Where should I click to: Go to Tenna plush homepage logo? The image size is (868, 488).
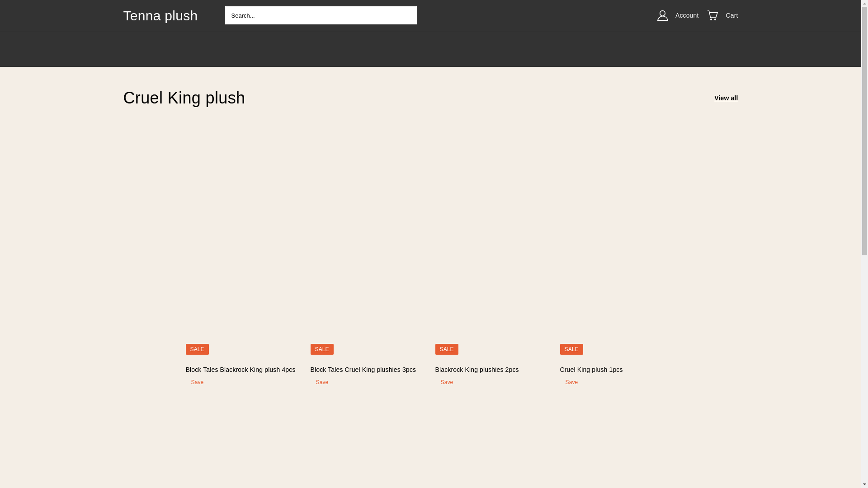pyautogui.click(x=160, y=15)
